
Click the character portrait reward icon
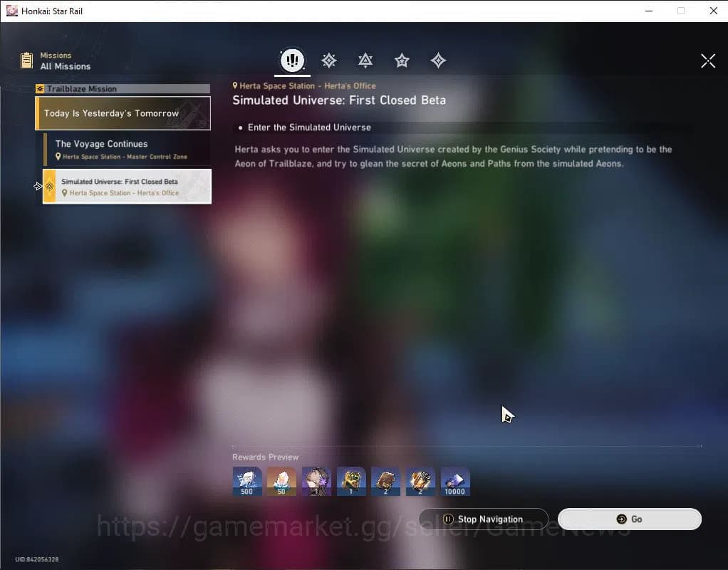pos(316,481)
